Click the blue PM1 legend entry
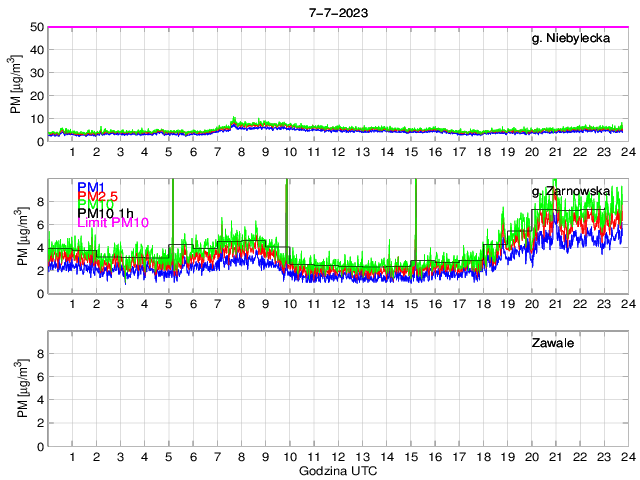 (91, 187)
